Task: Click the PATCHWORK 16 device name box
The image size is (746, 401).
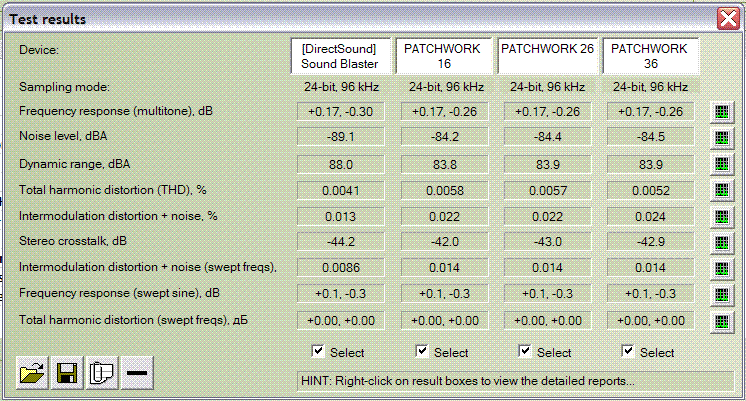Action: pyautogui.click(x=443, y=56)
